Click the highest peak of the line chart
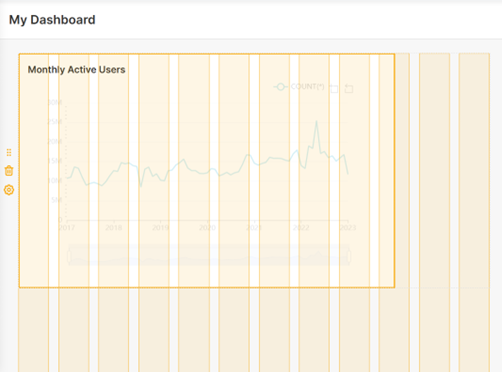The image size is (502, 372). click(316, 121)
